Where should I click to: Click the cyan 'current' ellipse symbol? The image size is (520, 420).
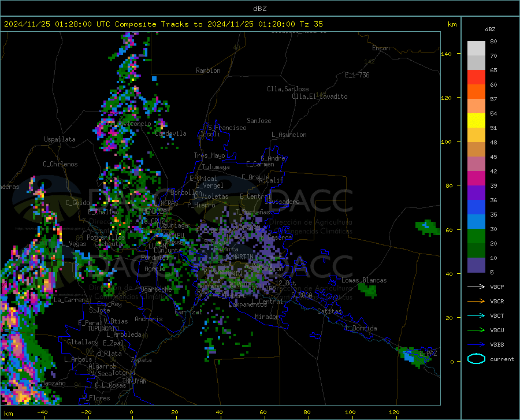tap(476, 359)
